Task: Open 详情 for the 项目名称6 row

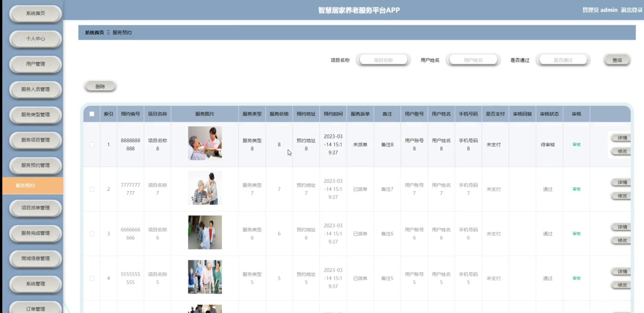Action: (x=621, y=227)
